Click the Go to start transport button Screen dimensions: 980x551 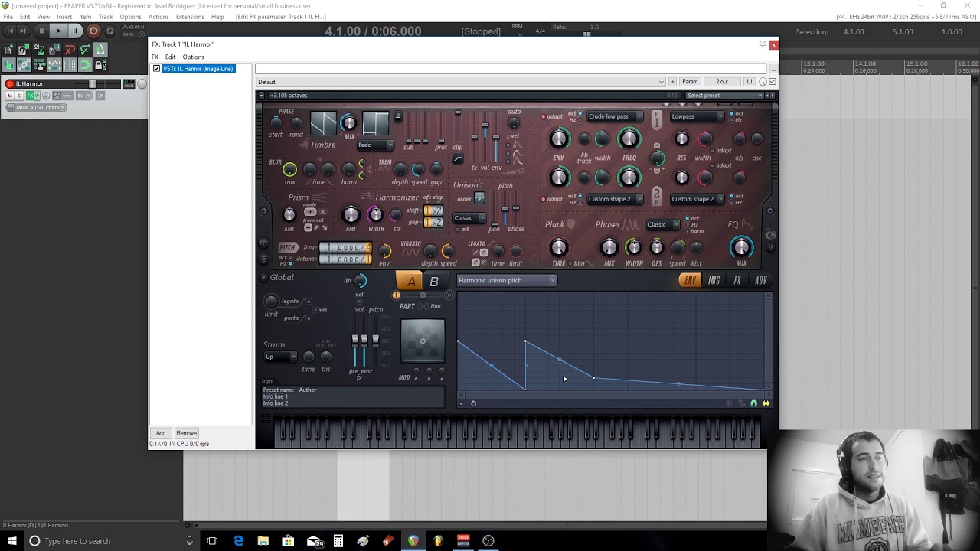tap(10, 31)
